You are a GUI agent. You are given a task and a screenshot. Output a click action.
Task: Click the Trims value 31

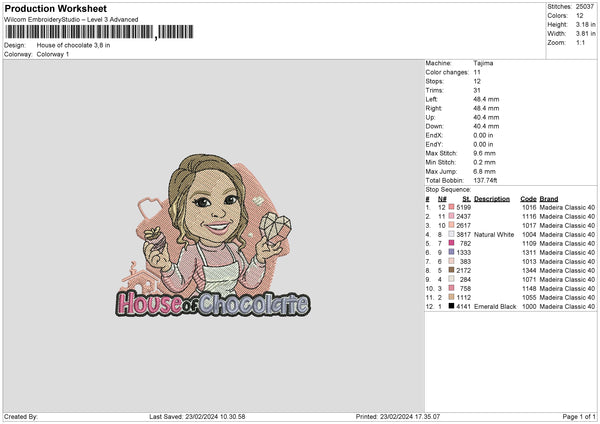477,90
